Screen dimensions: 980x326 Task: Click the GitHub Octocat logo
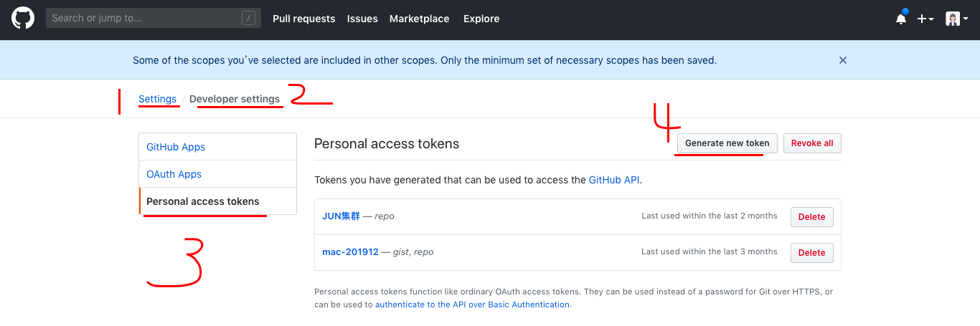tap(23, 19)
